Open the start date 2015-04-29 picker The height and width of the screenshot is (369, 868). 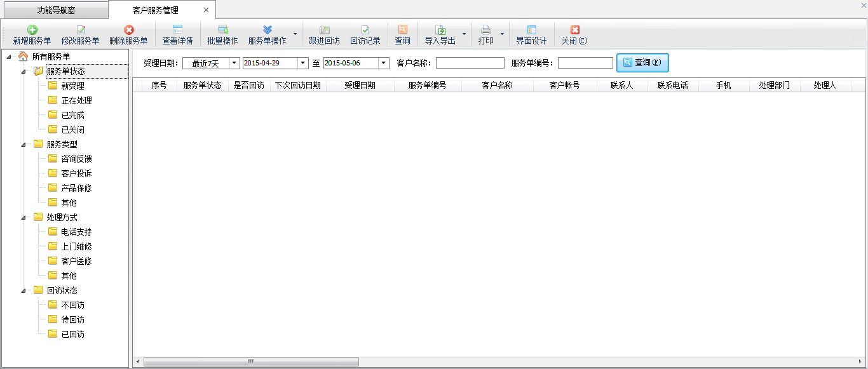[302, 63]
